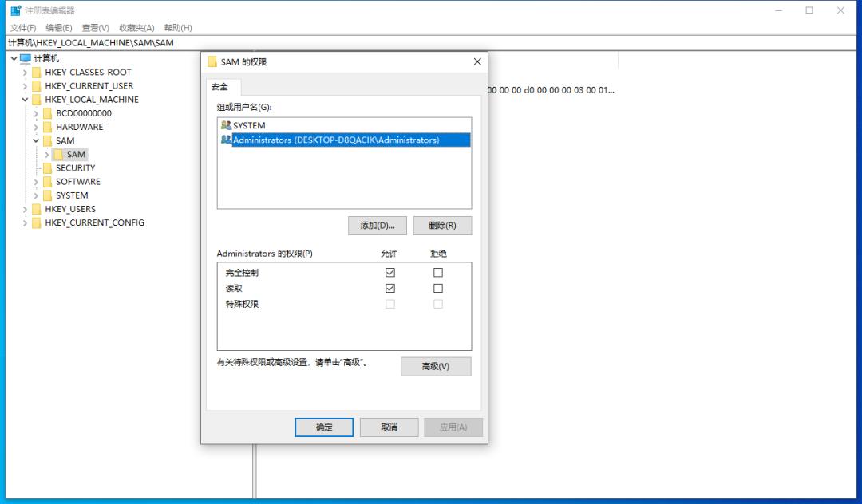
Task: Click the 特殊权限 permission row
Action: [344, 304]
